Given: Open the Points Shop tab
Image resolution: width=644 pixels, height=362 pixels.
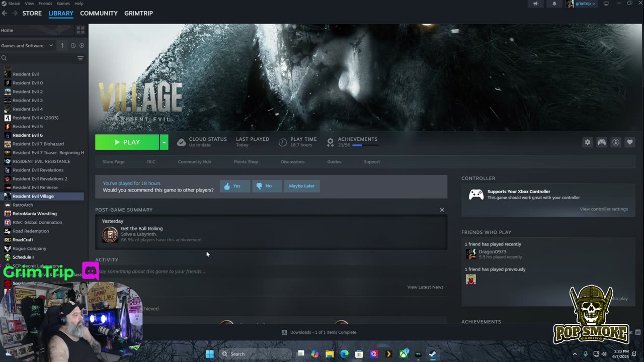Looking at the screenshot, I should pyautogui.click(x=246, y=162).
